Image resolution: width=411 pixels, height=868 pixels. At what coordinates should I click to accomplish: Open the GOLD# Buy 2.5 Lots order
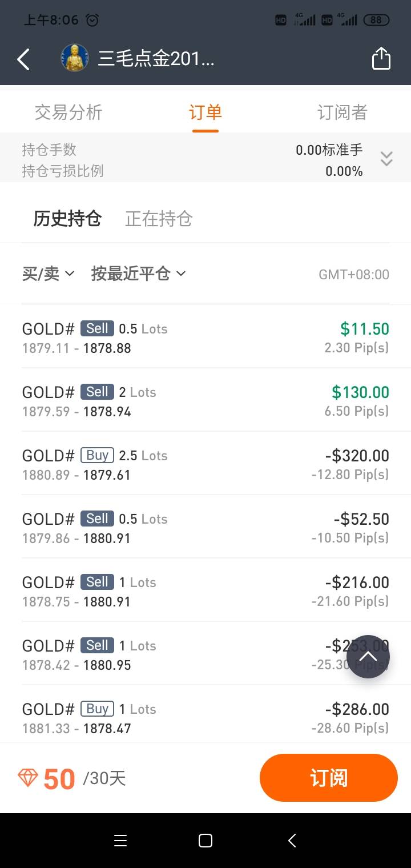[x=205, y=464]
